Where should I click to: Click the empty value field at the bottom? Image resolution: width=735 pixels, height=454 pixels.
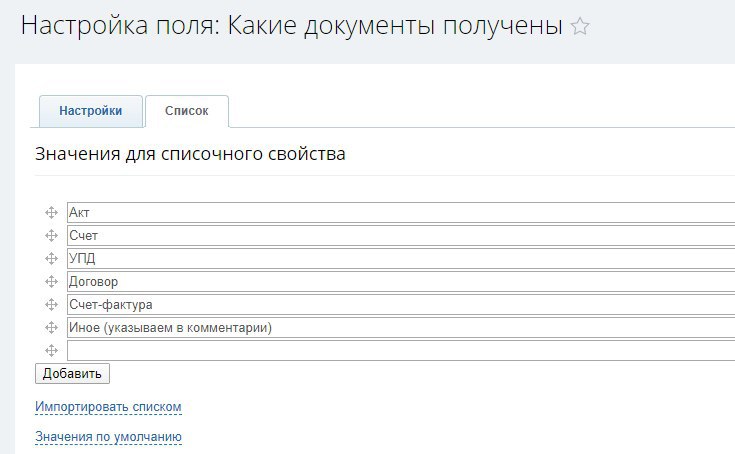pos(401,350)
